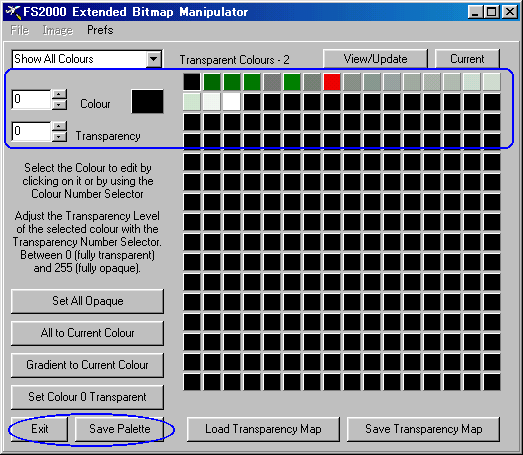The width and height of the screenshot is (523, 455).
Task: Expand the Show All Colours dropdown
Action: click(153, 59)
